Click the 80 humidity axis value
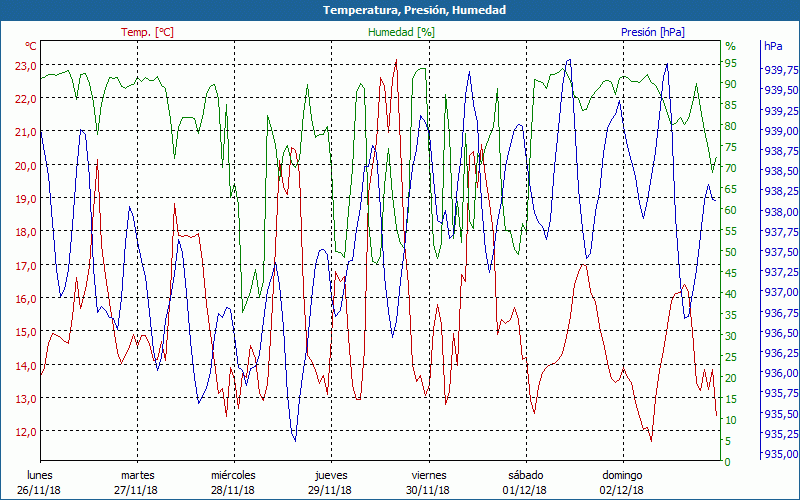This screenshot has height=500, width=800. (731, 126)
